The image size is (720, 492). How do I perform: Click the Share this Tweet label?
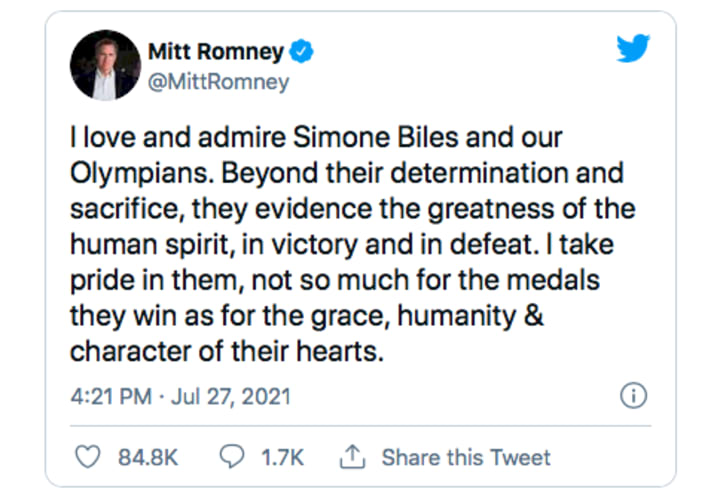pyautogui.click(x=465, y=457)
